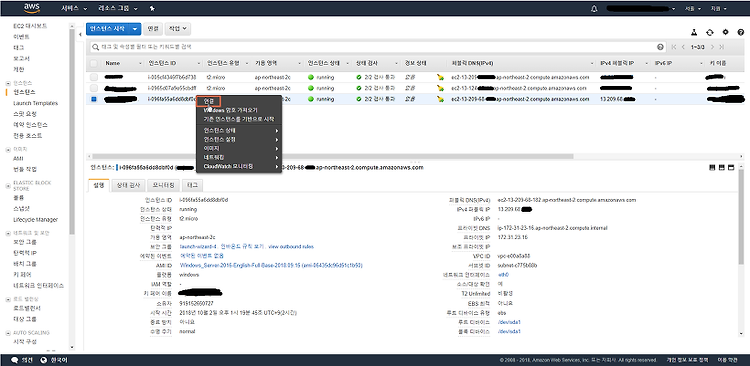Click alarm icon in selected instance row
Viewport: 750px width, 366px height.
(440, 99)
